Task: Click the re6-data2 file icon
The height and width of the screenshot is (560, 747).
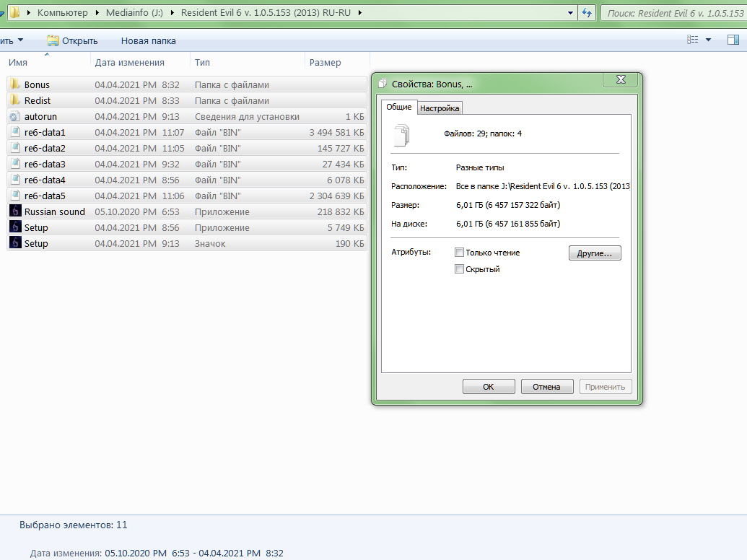Action: point(15,148)
